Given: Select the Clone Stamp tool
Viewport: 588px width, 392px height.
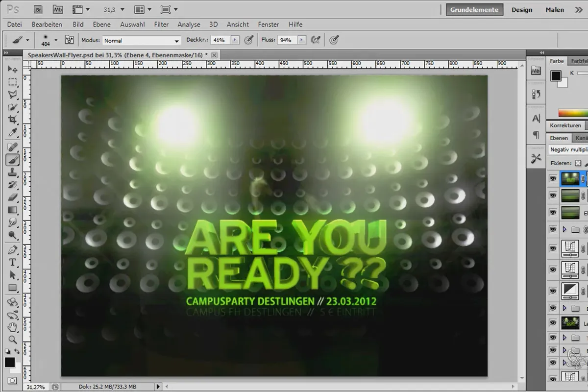Looking at the screenshot, I should point(13,172).
